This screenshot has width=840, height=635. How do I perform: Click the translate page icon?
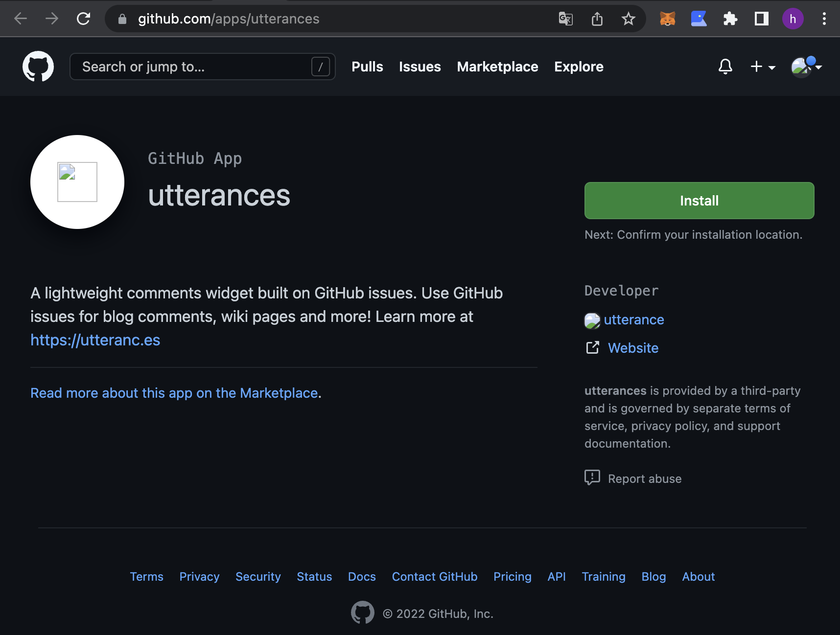coord(565,19)
